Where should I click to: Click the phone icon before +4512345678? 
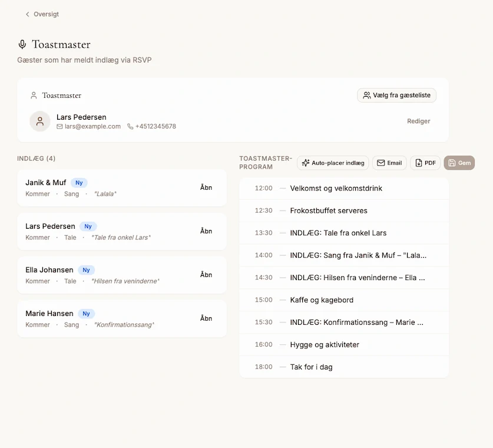(130, 127)
